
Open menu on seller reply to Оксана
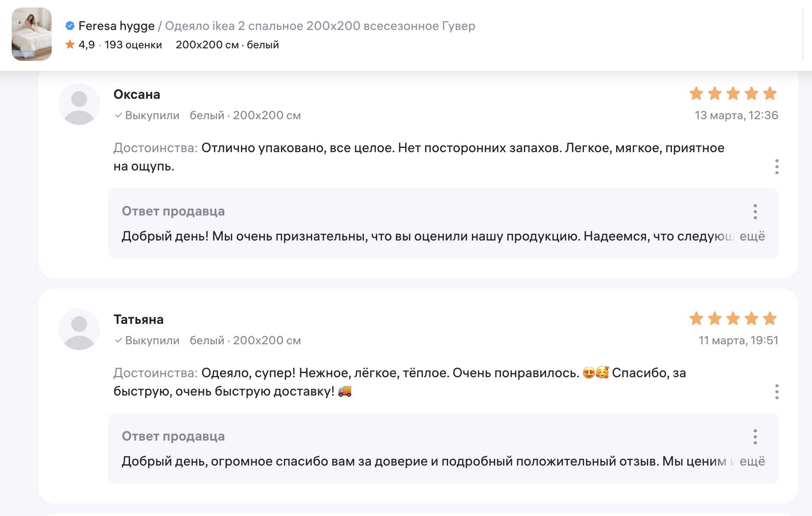755,212
